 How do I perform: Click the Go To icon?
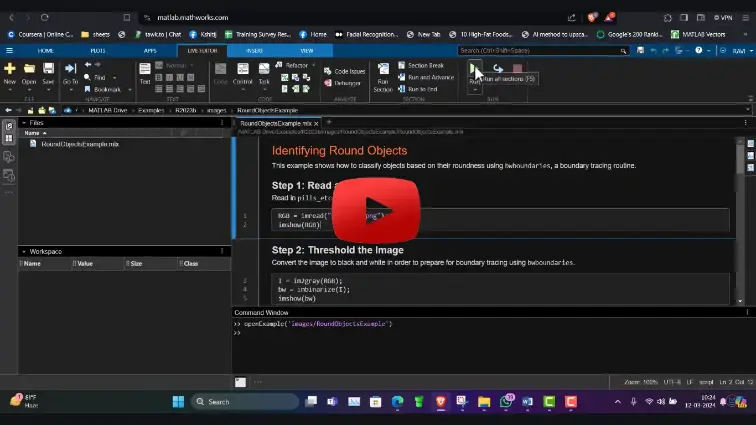(x=70, y=69)
